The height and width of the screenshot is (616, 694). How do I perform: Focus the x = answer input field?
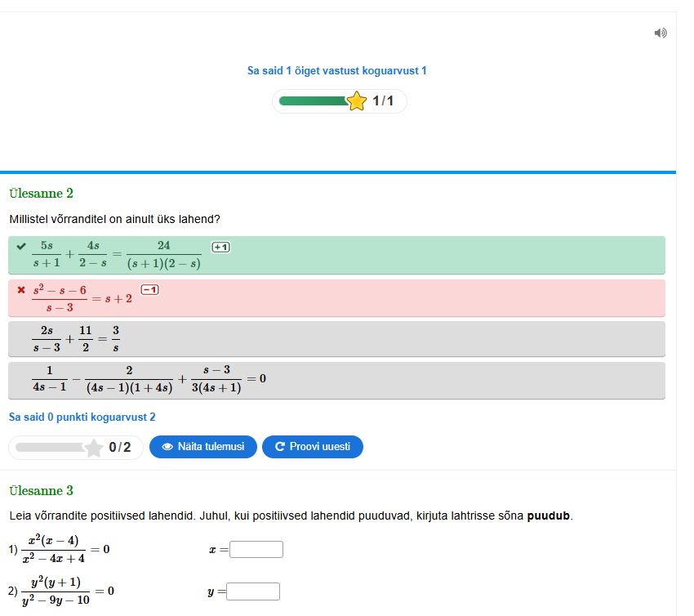point(256,550)
